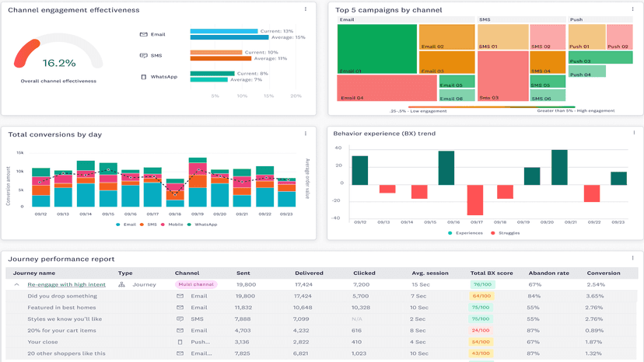Open Top 5 campaigns kebab menu
Screen dimensions: 644x362
(x=632, y=9)
